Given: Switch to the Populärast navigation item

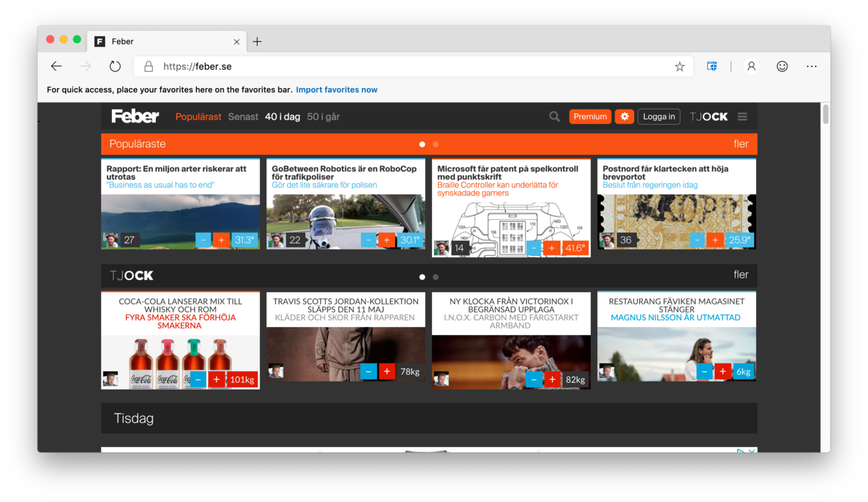Looking at the screenshot, I should pyautogui.click(x=198, y=116).
